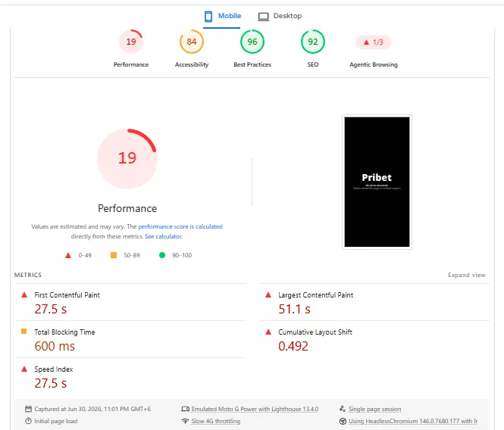The image size is (504, 430).
Task: Select the Largest Contentful Paint metric label
Action: (315, 295)
